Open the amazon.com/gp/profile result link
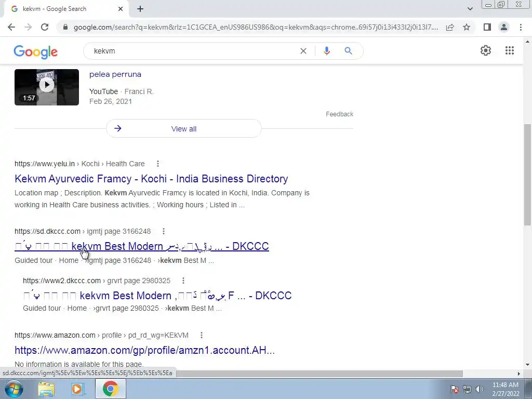This screenshot has height=399, width=532. pyautogui.click(x=144, y=350)
